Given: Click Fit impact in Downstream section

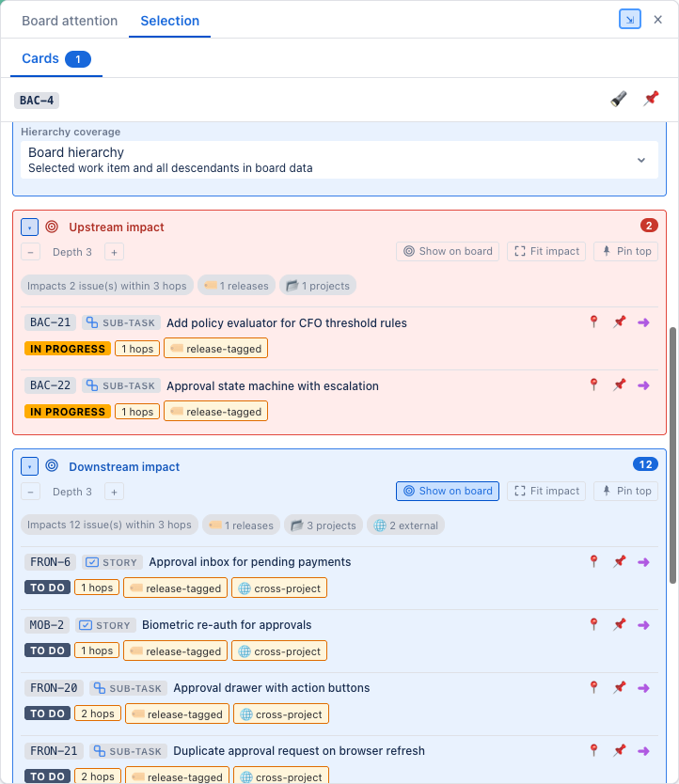Looking at the screenshot, I should [x=546, y=491].
